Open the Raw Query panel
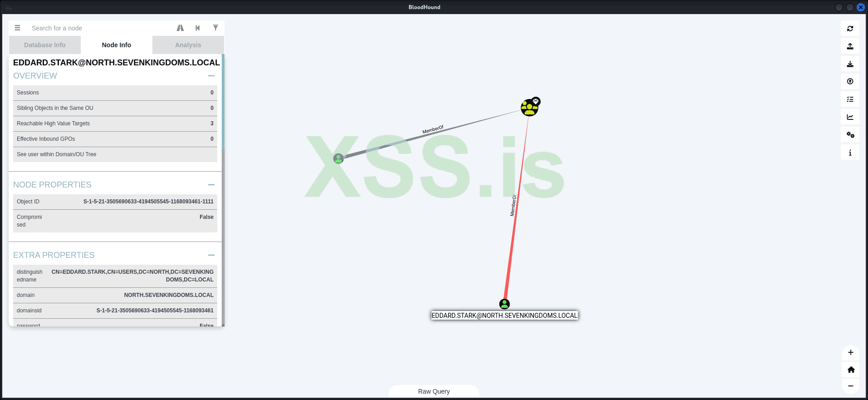 pyautogui.click(x=434, y=391)
